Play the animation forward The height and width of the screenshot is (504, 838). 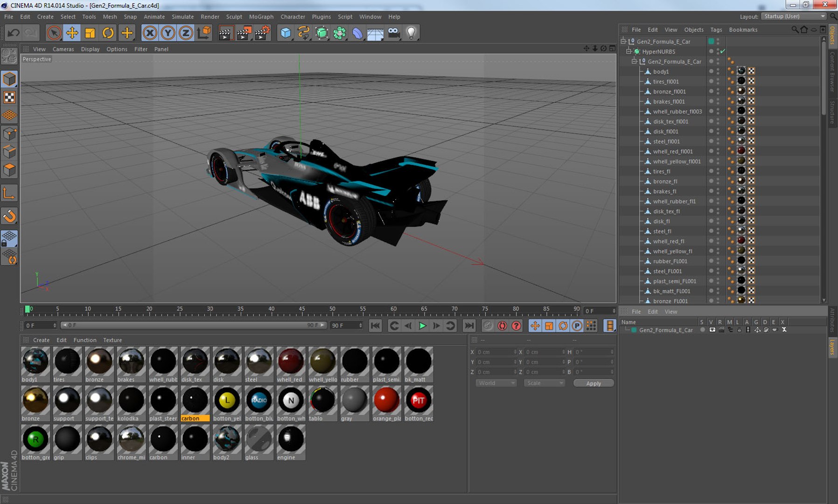pyautogui.click(x=422, y=326)
